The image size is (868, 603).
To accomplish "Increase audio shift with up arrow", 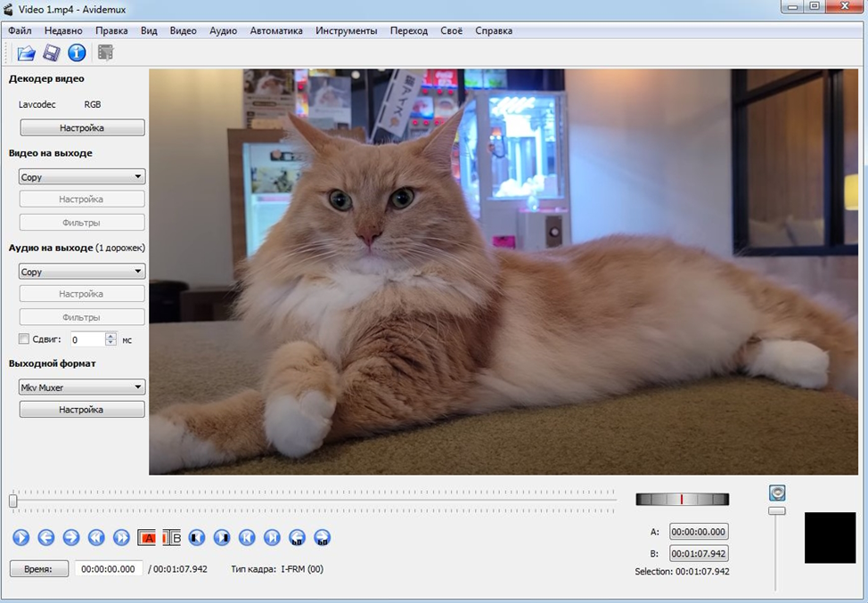I will tap(111, 336).
